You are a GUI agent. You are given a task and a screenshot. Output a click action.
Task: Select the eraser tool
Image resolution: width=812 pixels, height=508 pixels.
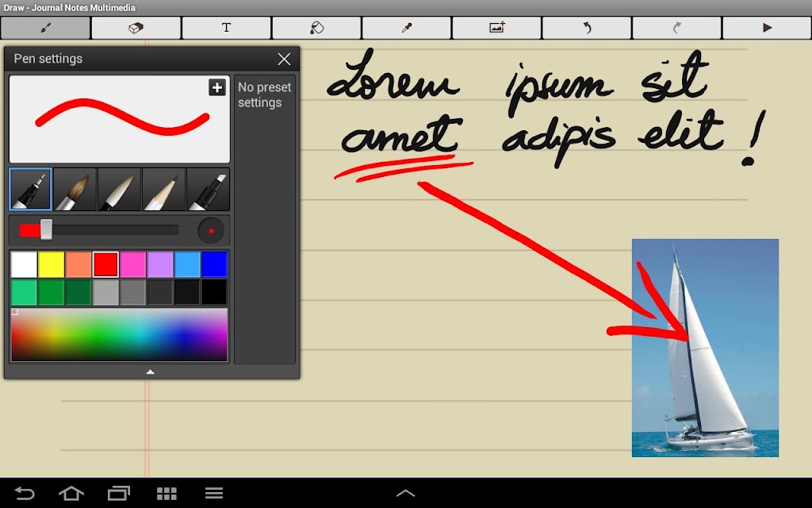point(136,28)
